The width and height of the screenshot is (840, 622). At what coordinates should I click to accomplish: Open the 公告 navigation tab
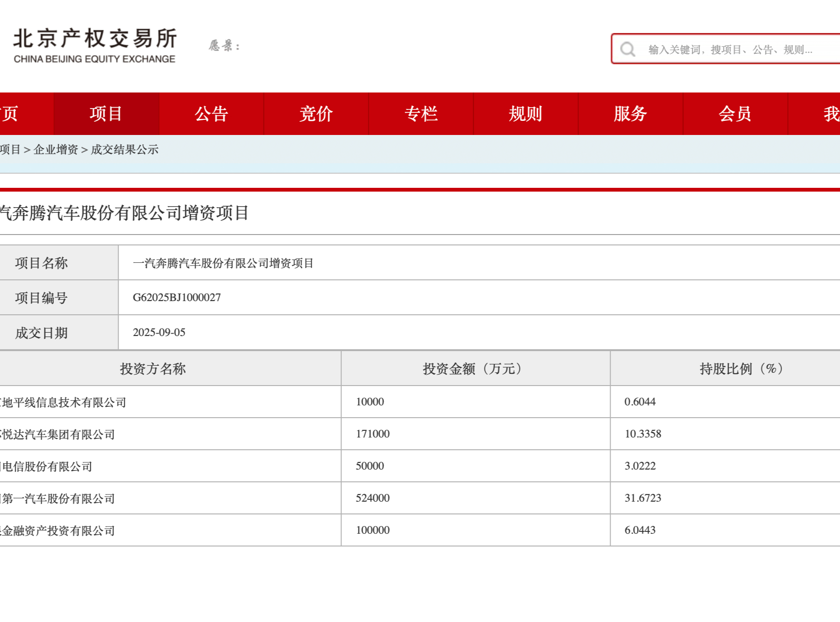point(212,114)
